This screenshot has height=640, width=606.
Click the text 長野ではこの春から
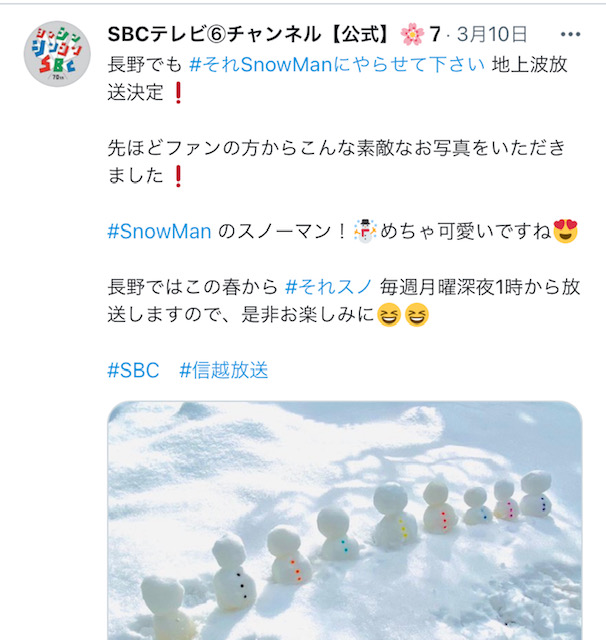point(193,287)
